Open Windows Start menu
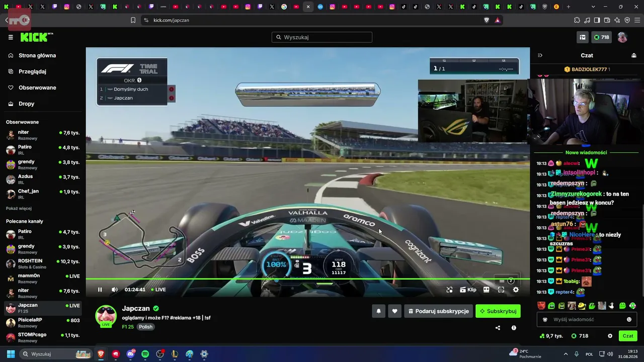644x362 pixels. tap(11, 354)
